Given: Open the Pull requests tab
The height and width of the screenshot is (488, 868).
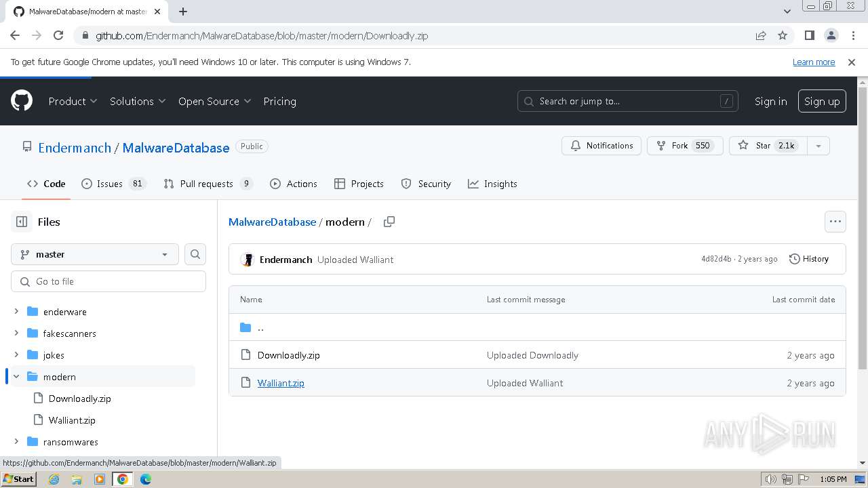Looking at the screenshot, I should (x=206, y=184).
